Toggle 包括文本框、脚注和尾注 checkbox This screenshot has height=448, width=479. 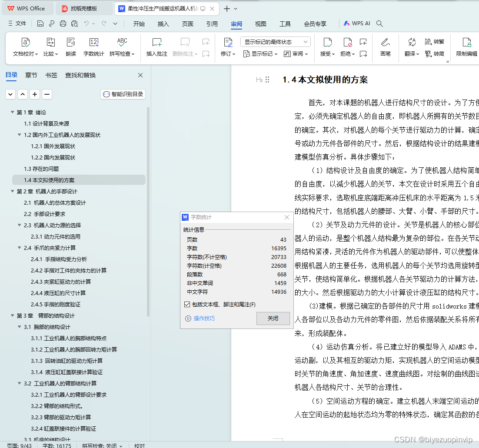coord(187,305)
